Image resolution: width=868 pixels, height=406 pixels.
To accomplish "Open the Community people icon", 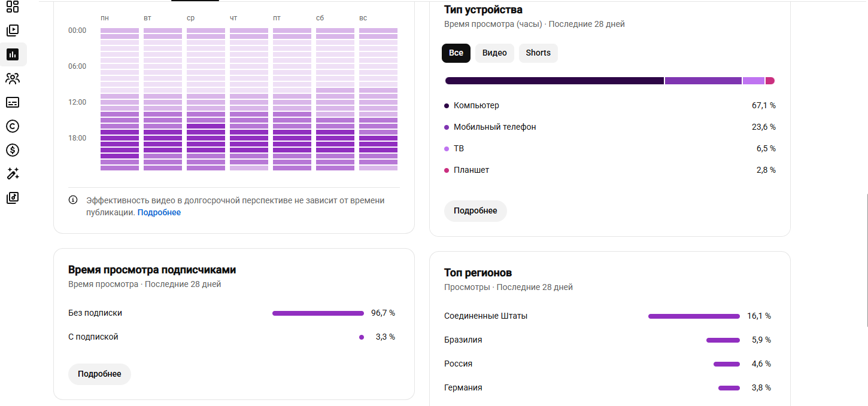I will click(13, 78).
